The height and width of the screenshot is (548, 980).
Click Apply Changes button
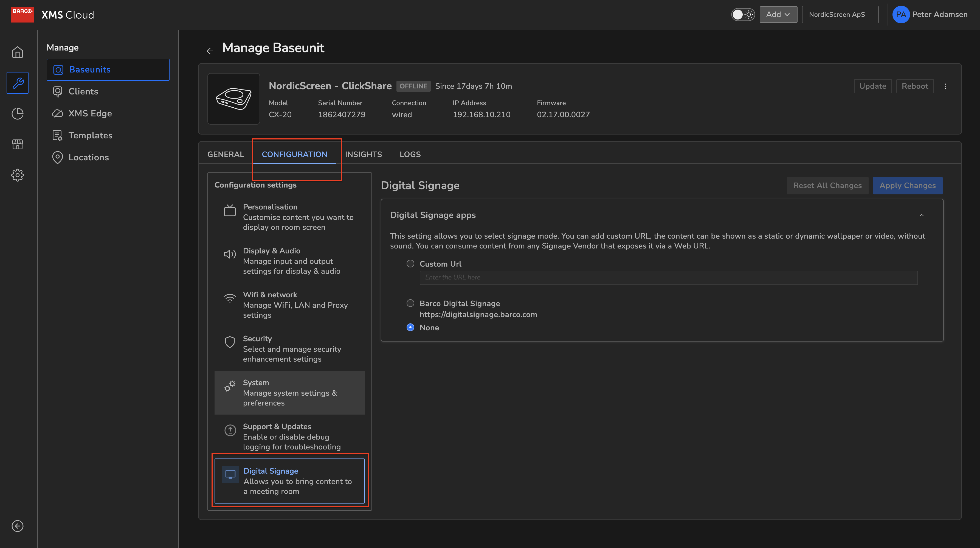907,186
